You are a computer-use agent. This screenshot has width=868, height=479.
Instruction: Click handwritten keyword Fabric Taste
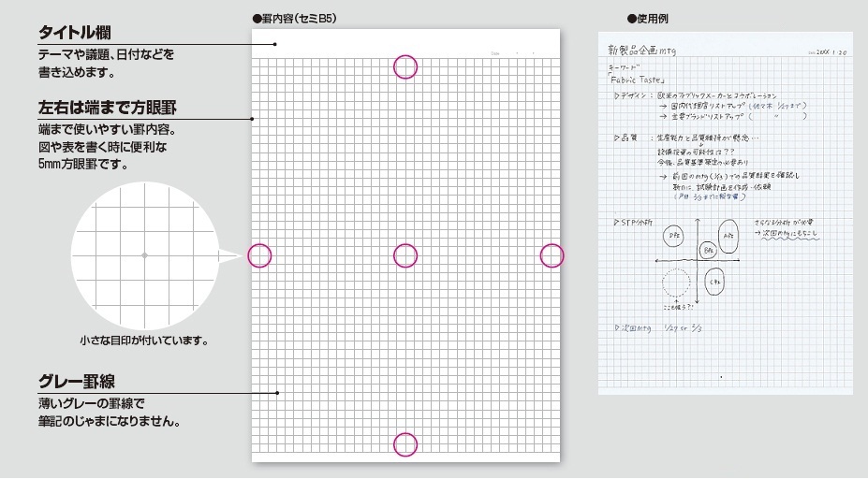pyautogui.click(x=637, y=80)
